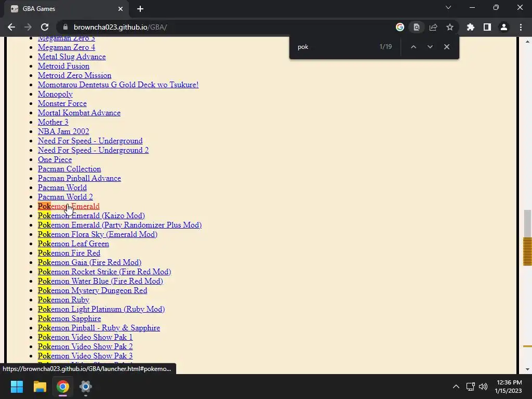Open Pokemon Emerald (Party Randomizer Plus Mod)
The width and height of the screenshot is (532, 399).
pyautogui.click(x=120, y=225)
